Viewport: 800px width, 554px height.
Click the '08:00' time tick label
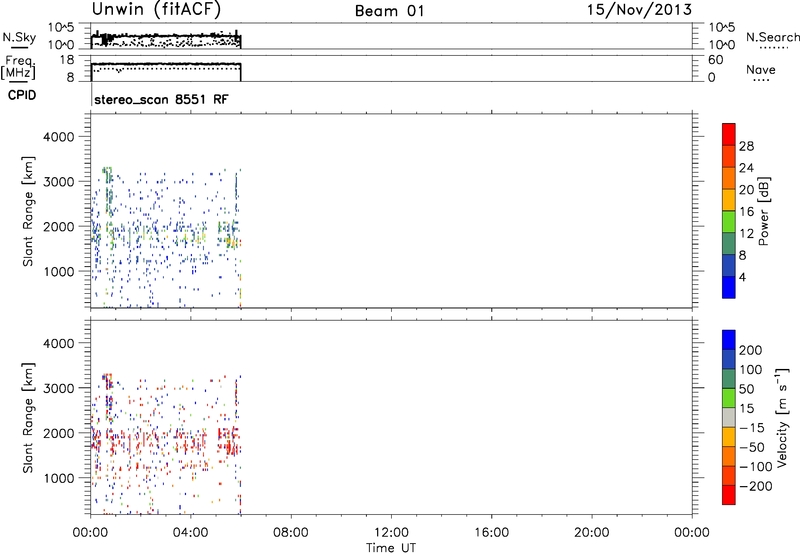point(290,533)
